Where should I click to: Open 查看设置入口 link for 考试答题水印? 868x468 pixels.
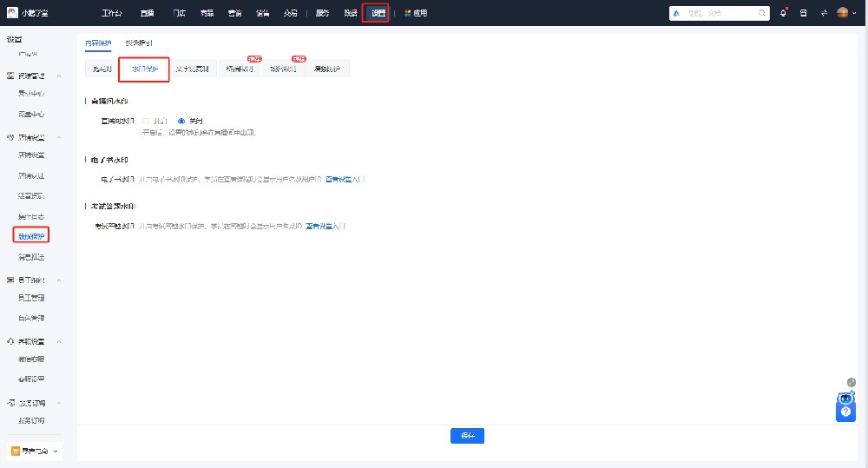[325, 227]
